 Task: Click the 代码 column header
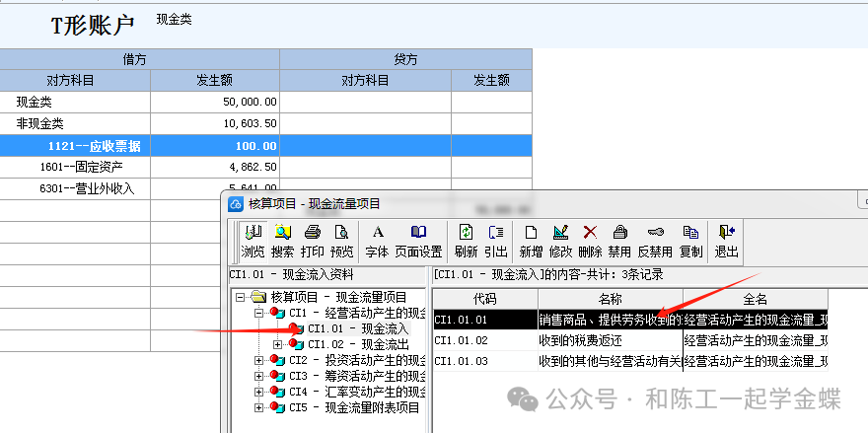[484, 298]
